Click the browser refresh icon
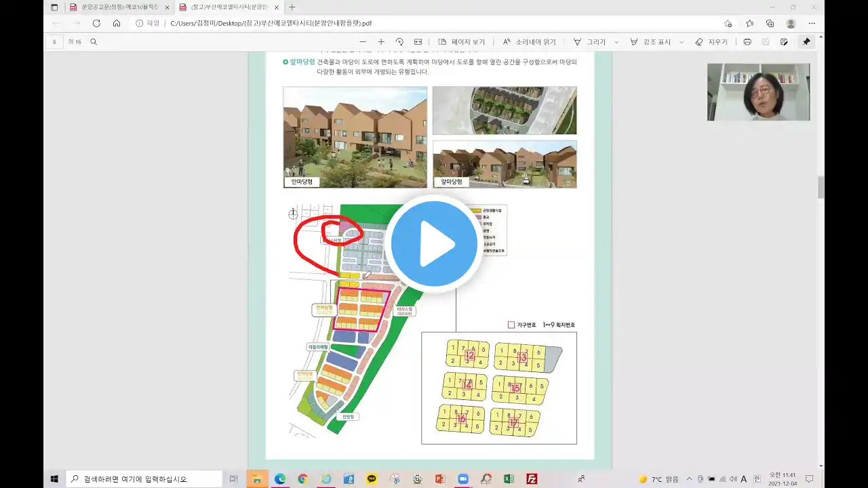 click(96, 23)
